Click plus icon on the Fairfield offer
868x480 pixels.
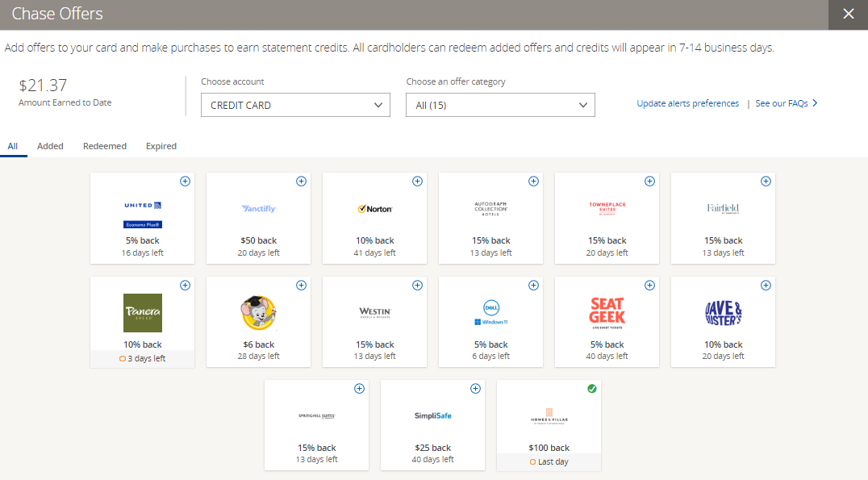[766, 182]
